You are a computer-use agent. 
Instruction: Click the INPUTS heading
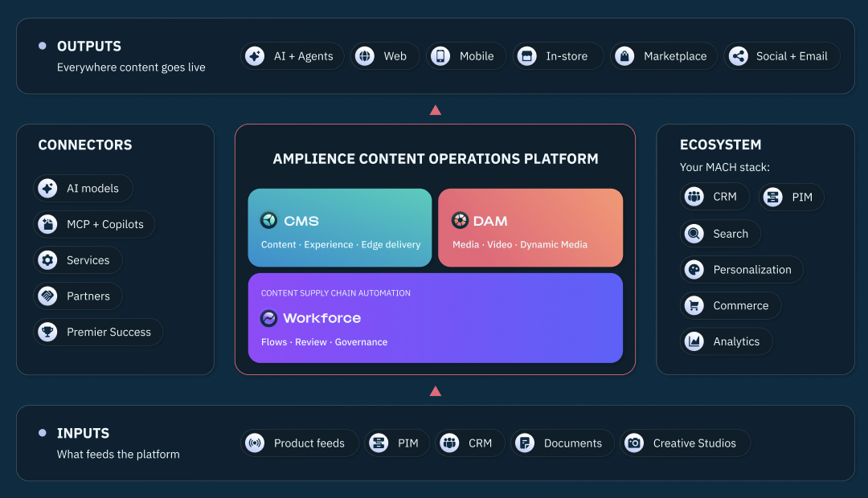click(x=83, y=433)
